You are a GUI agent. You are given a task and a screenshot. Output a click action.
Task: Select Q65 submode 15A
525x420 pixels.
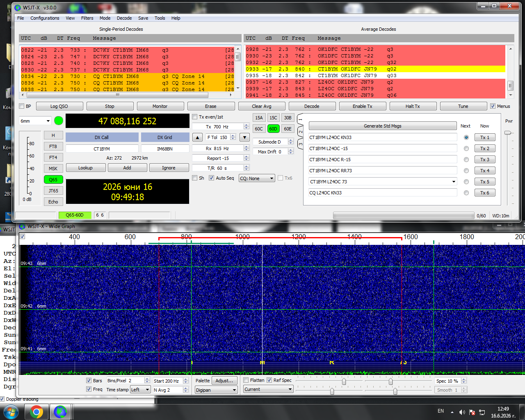click(x=259, y=118)
